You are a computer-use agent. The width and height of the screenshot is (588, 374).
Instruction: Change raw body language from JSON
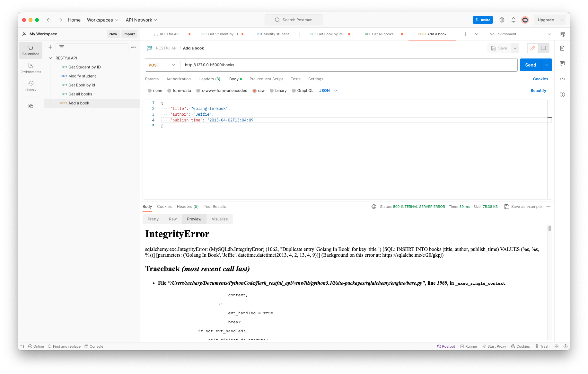click(x=328, y=91)
